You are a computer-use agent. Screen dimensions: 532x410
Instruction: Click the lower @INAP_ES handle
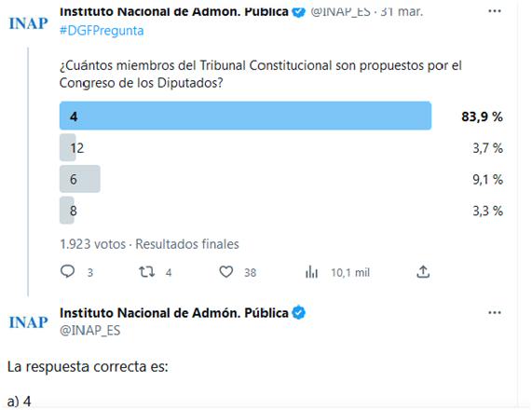tap(90, 330)
